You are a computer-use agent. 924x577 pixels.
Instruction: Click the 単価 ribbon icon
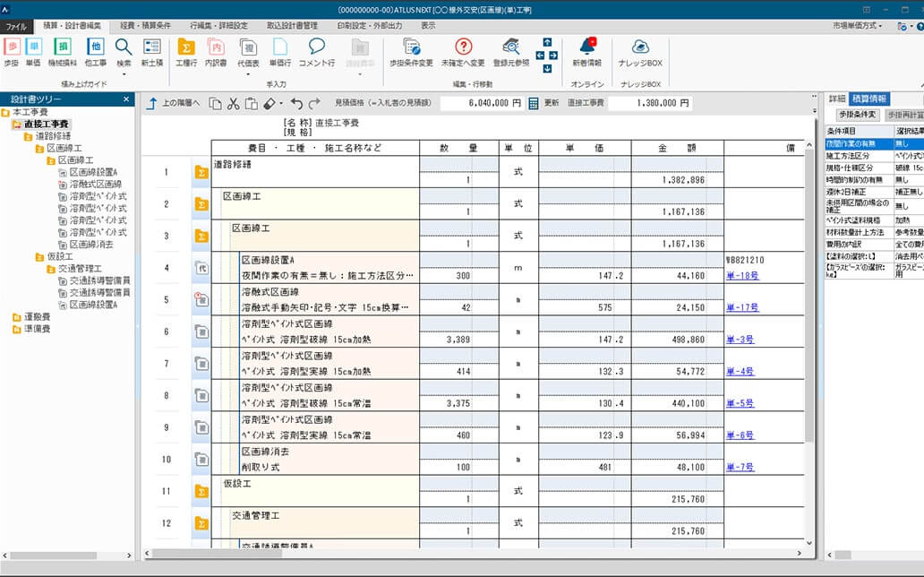pyautogui.click(x=34, y=52)
